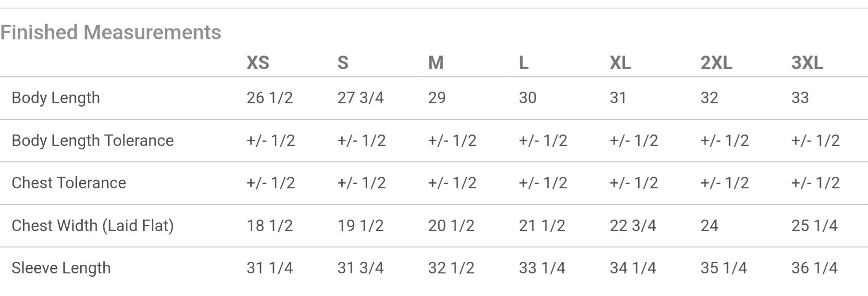Click the L body length value 30
868x296 pixels.
[528, 98]
